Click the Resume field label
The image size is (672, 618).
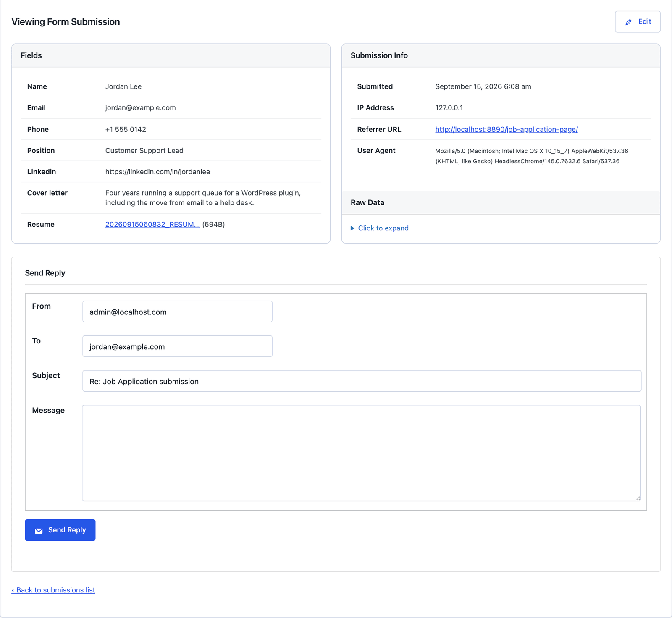click(41, 225)
